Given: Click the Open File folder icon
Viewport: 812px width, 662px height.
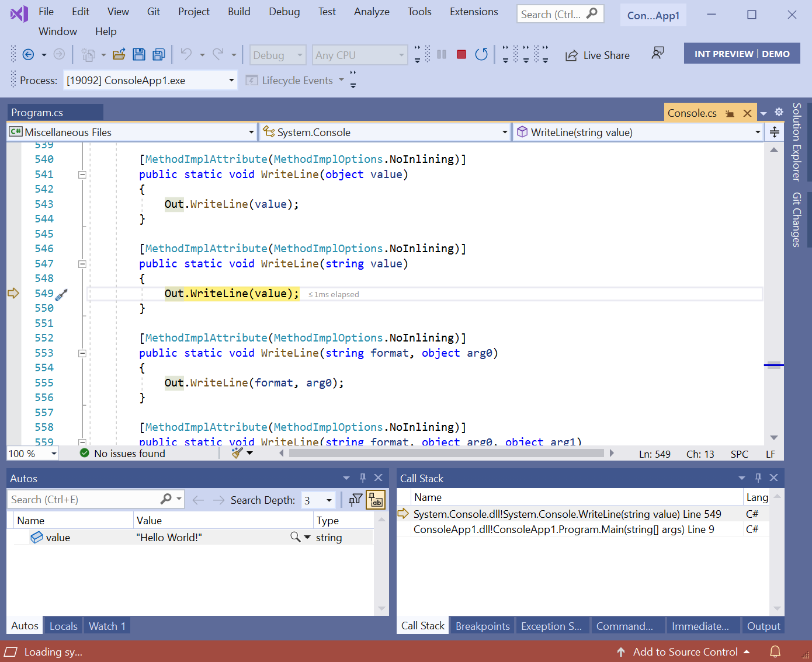Looking at the screenshot, I should (119, 55).
